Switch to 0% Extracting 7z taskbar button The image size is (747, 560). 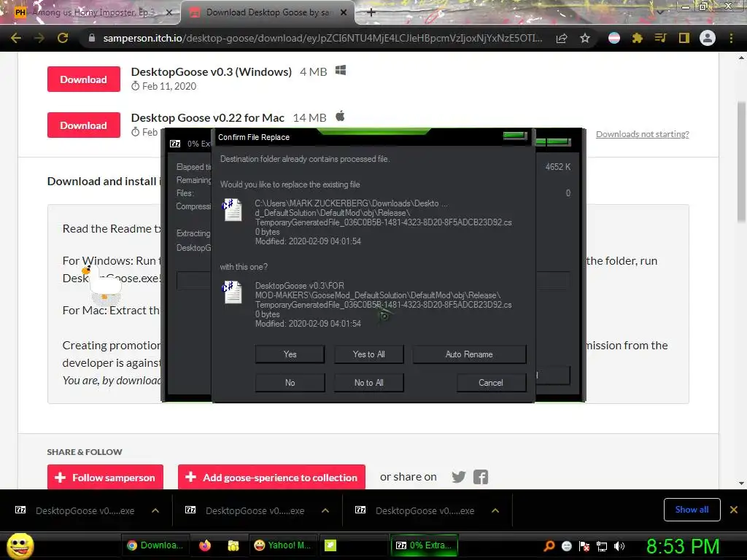pyautogui.click(x=424, y=545)
